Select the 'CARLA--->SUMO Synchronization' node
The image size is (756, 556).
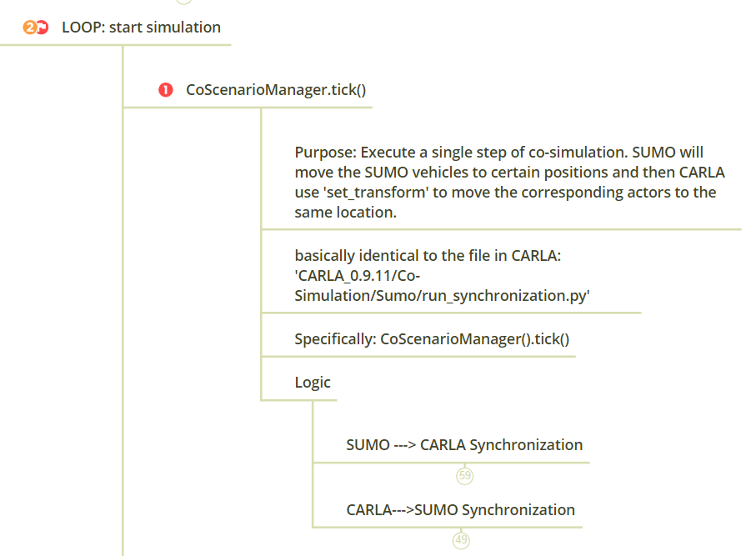click(x=460, y=509)
